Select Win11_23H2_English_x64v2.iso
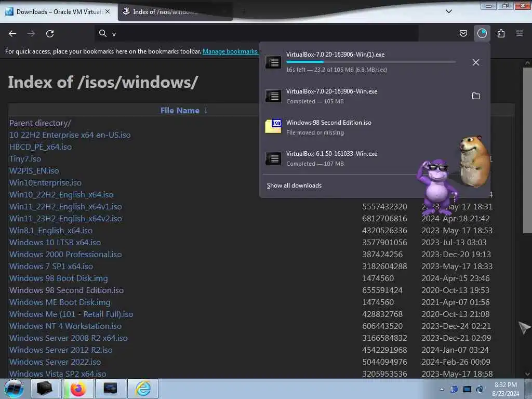This screenshot has width=532, height=399. coord(65,219)
